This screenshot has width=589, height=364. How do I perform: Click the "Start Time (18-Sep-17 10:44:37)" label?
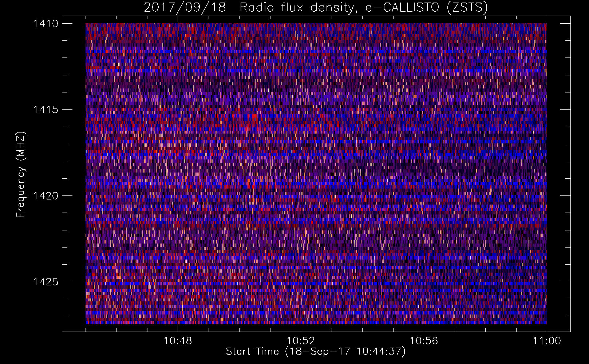point(316,352)
